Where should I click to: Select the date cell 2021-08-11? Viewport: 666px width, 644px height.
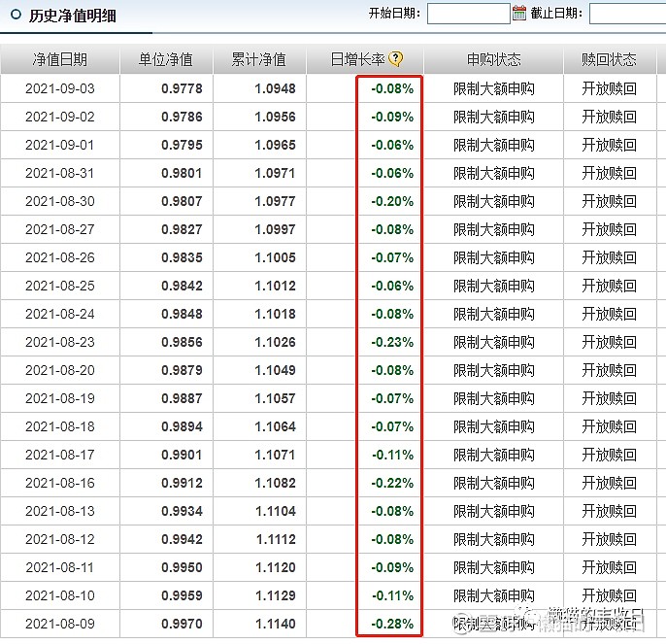pyautogui.click(x=59, y=567)
